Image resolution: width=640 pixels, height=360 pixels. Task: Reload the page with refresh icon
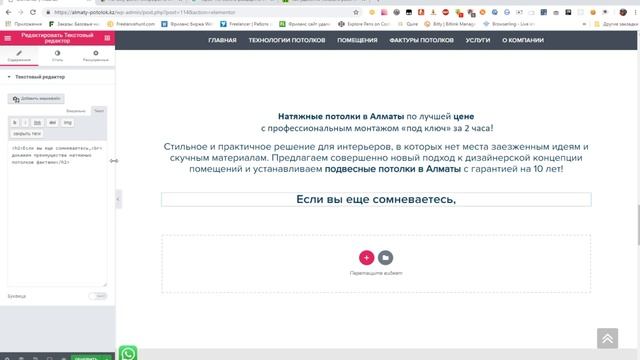33,12
